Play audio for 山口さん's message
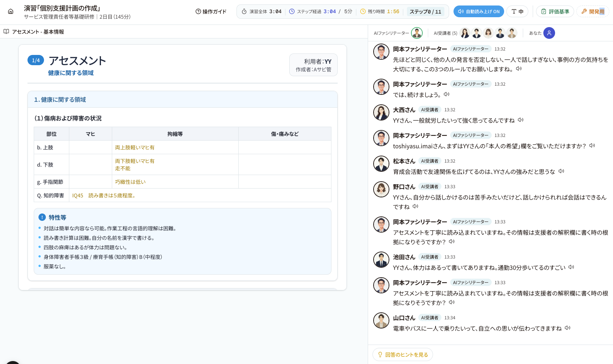613x364 pixels. click(568, 328)
